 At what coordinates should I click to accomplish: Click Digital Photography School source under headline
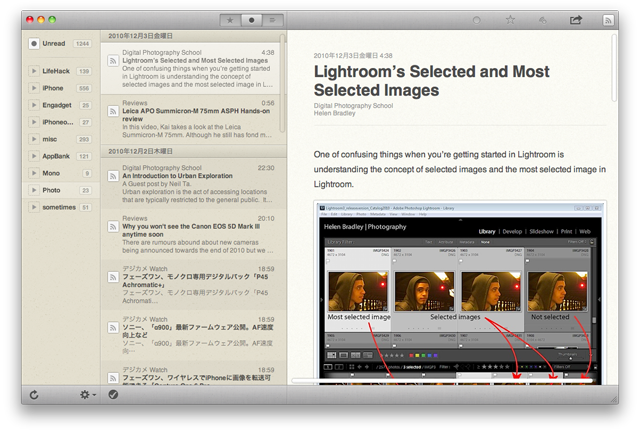coord(353,106)
